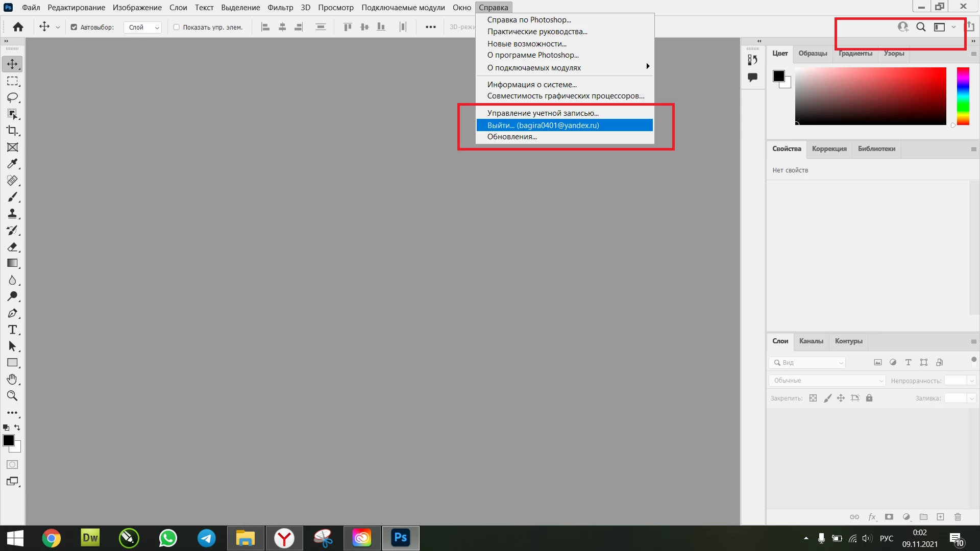This screenshot has width=980, height=551.
Task: Choose Обновления... from the Справка menu
Action: (512, 137)
